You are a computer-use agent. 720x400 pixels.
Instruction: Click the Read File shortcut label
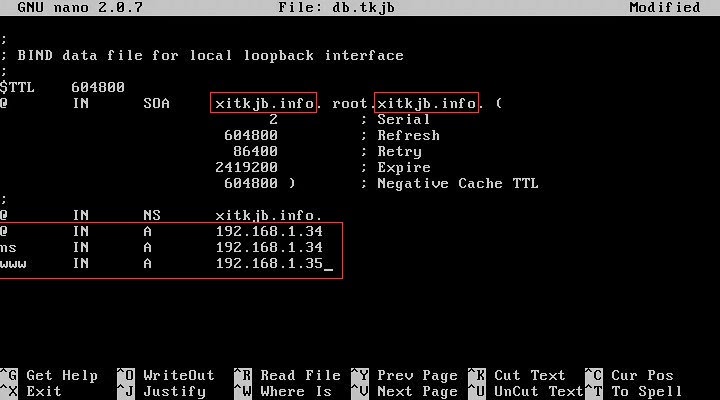point(300,375)
